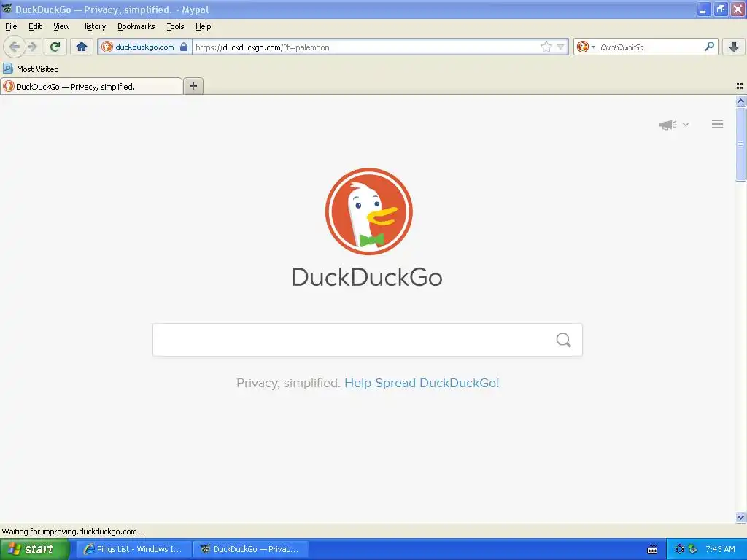747x560 pixels.
Task: Open the Edit menu
Action: [35, 26]
